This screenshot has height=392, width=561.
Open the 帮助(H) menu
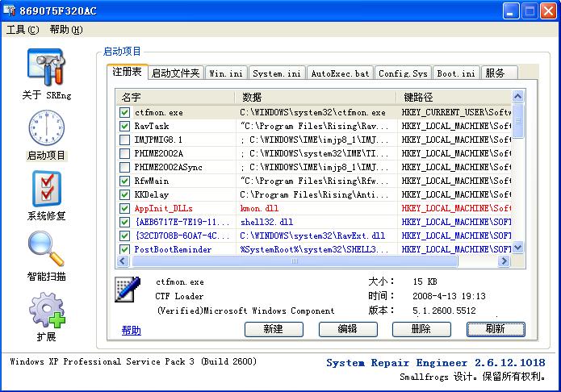click(66, 30)
